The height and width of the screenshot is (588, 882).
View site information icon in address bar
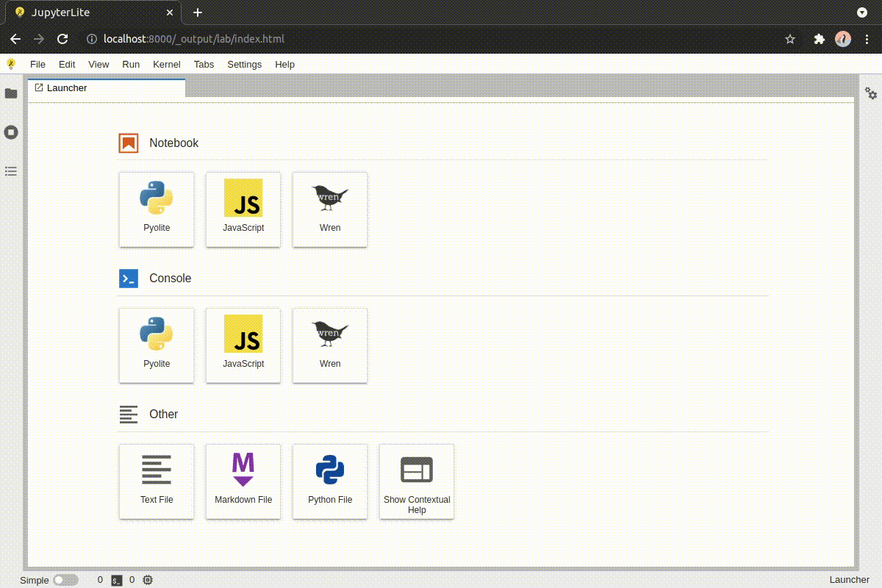(92, 39)
